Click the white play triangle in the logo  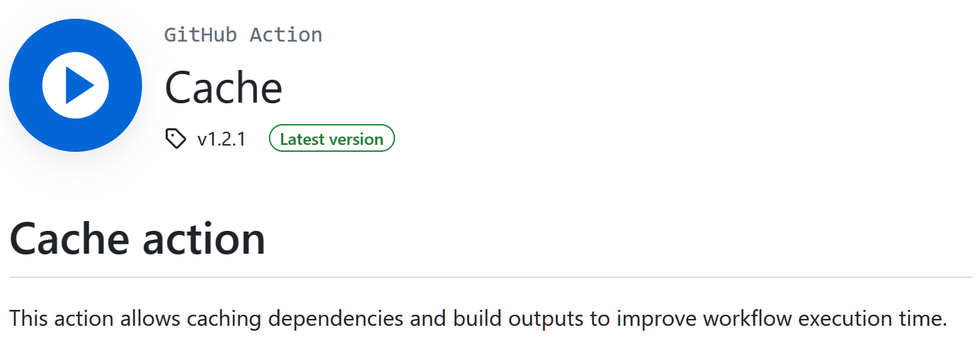click(78, 85)
